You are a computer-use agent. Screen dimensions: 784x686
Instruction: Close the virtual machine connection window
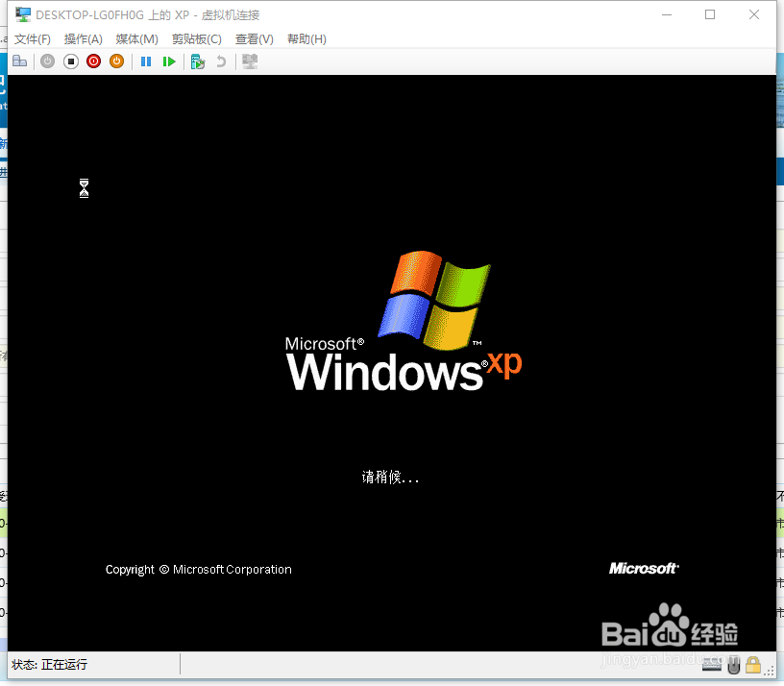pos(754,14)
